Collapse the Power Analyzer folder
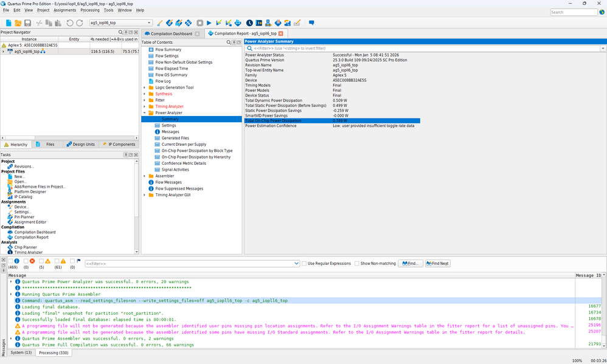 coord(145,112)
